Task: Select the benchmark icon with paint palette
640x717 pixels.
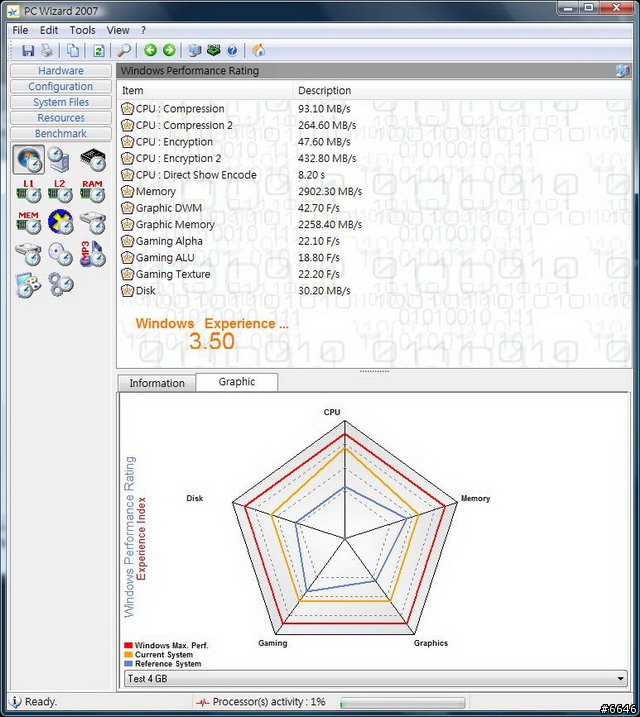Action: click(x=28, y=285)
